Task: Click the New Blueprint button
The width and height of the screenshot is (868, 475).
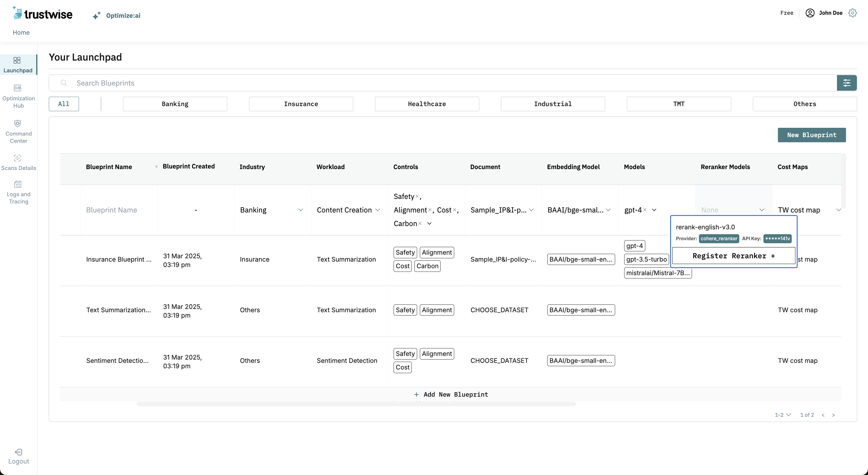Action: click(811, 135)
